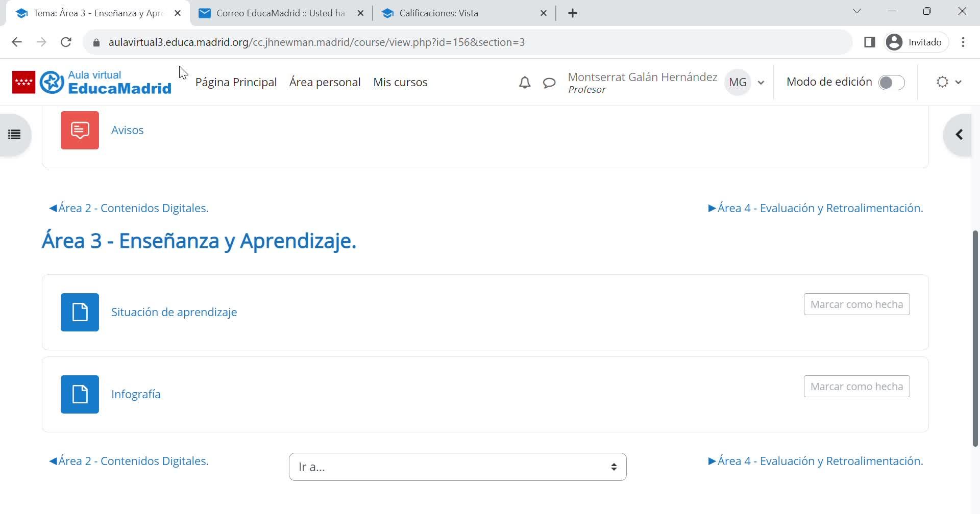
Task: Click the EducaMadrid Aula virtual logo
Action: [x=92, y=83]
